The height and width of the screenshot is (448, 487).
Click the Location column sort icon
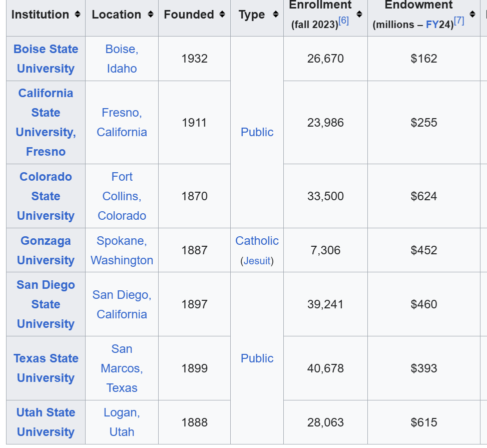click(150, 15)
